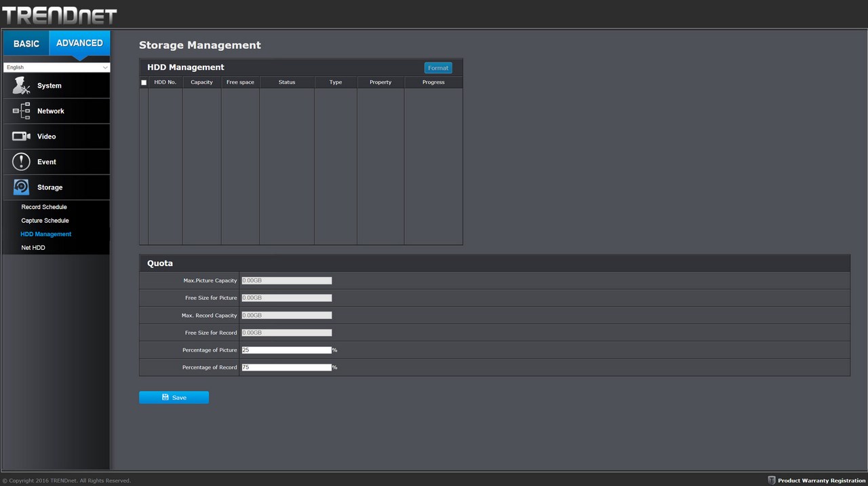Open the Network menu icon
The width and height of the screenshot is (868, 486).
pyautogui.click(x=22, y=111)
